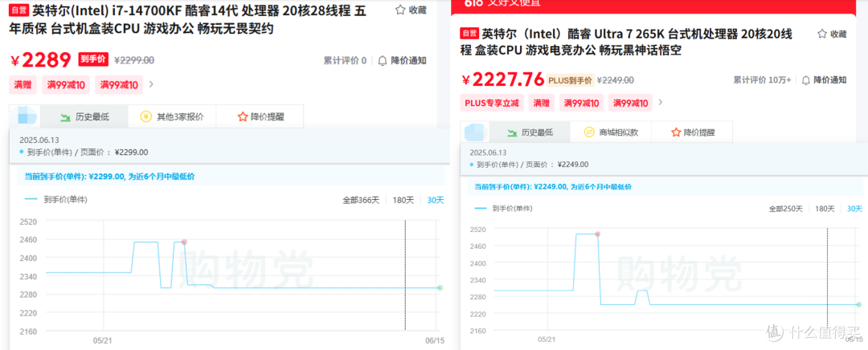Click 自营 badge on Ultra 7 265K title

pos(469,35)
